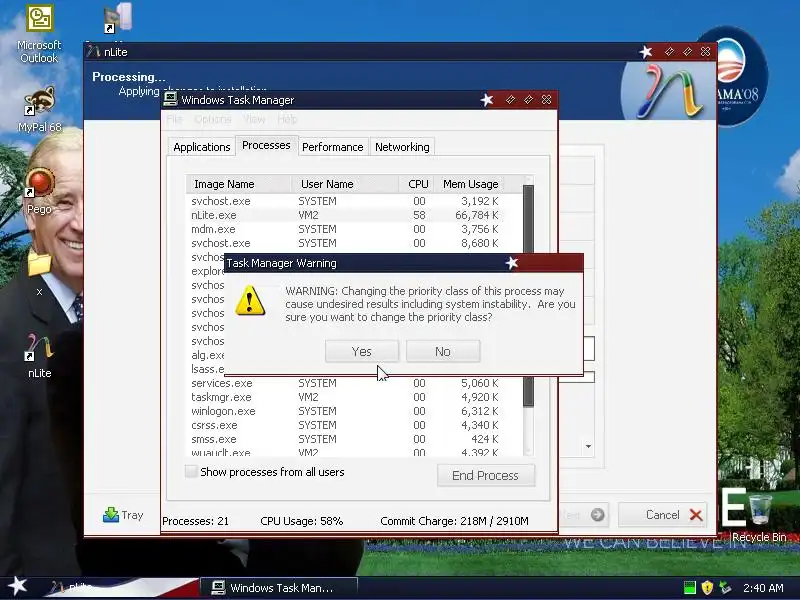Select the svchost.exe row with 3,192 K
This screenshot has width=800, height=600.
[x=345, y=201]
